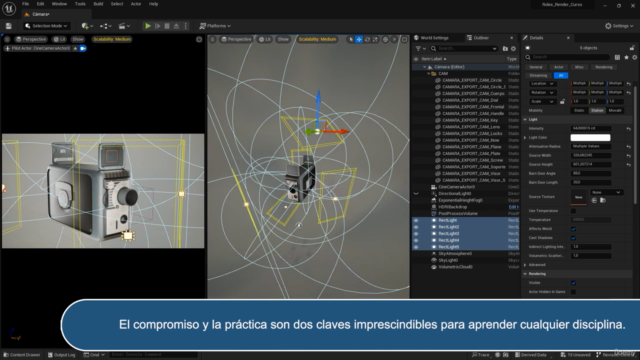Maximize the right viewport layout icon

tap(404, 39)
